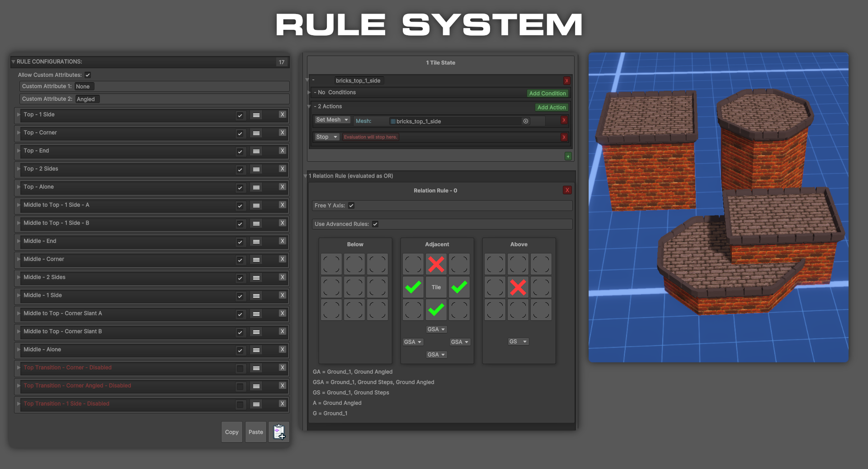The height and width of the screenshot is (469, 868).
Task: Toggle Use Advanced Rules checkbox
Action: 375,224
